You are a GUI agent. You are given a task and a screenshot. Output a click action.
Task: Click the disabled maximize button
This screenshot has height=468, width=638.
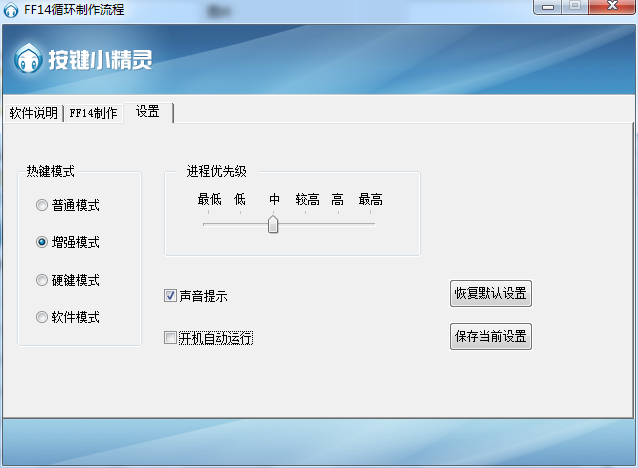pos(575,7)
